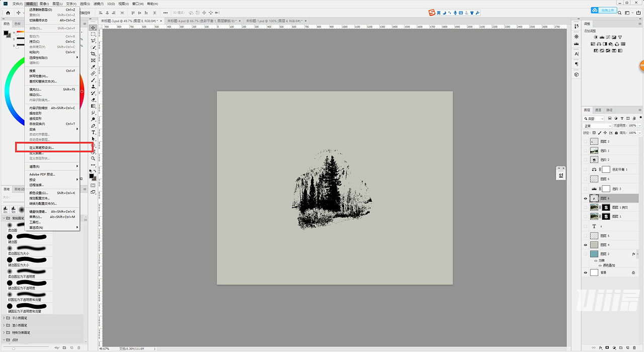
Task: Hide layer 图层 8 with eye icon
Action: pos(585,199)
